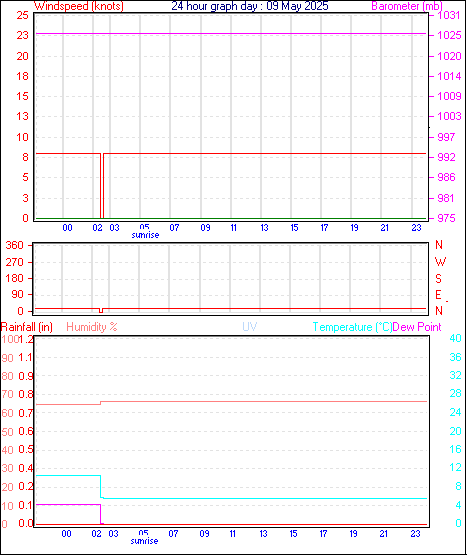Click the 997 barometer axis value
The height and width of the screenshot is (559, 467).
pos(446,137)
